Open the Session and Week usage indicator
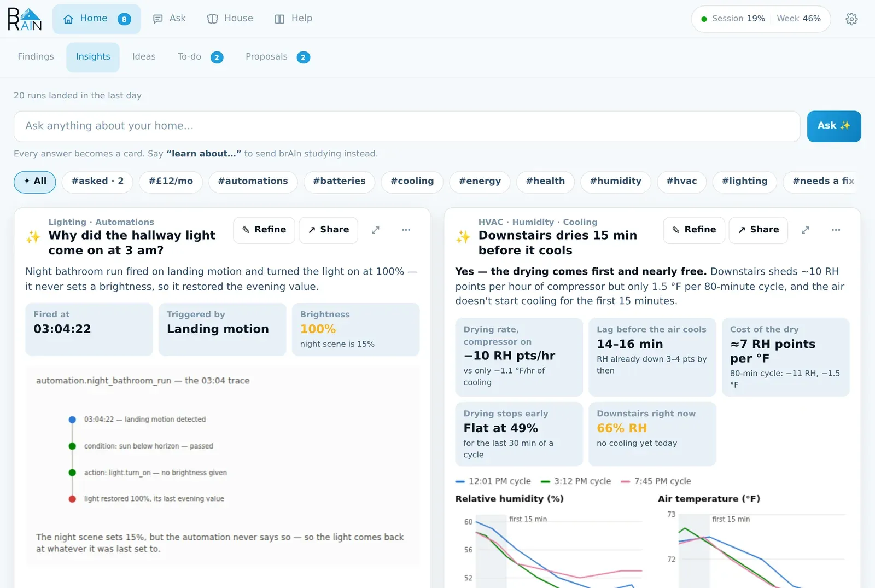This screenshot has width=875, height=588. [761, 19]
